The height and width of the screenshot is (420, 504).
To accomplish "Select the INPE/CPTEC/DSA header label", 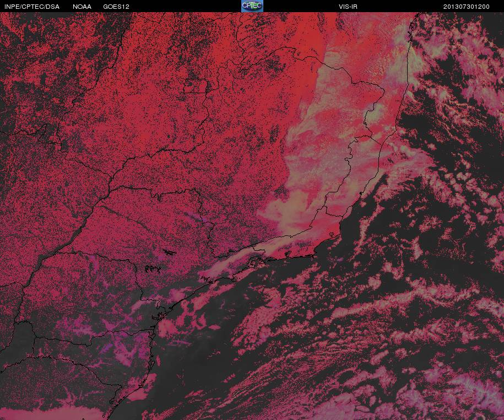I will pyautogui.click(x=32, y=7).
